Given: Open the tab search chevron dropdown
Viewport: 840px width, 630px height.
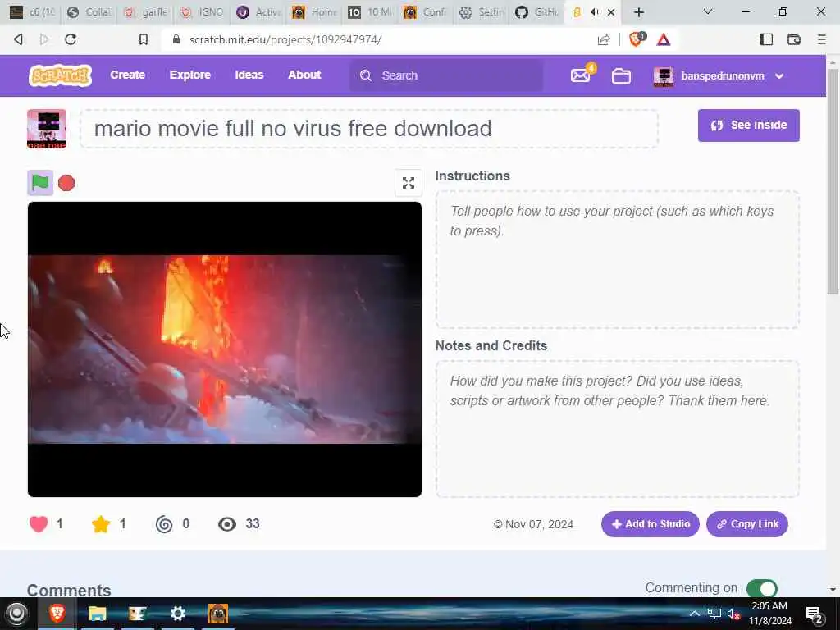Looking at the screenshot, I should click(708, 11).
